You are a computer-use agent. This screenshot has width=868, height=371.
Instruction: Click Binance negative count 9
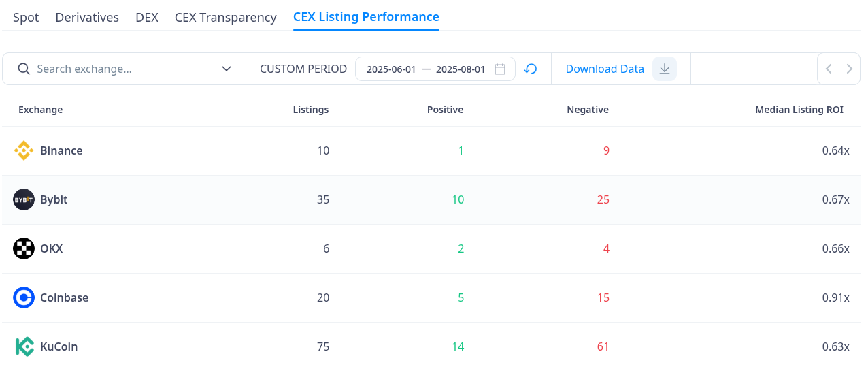[606, 150]
